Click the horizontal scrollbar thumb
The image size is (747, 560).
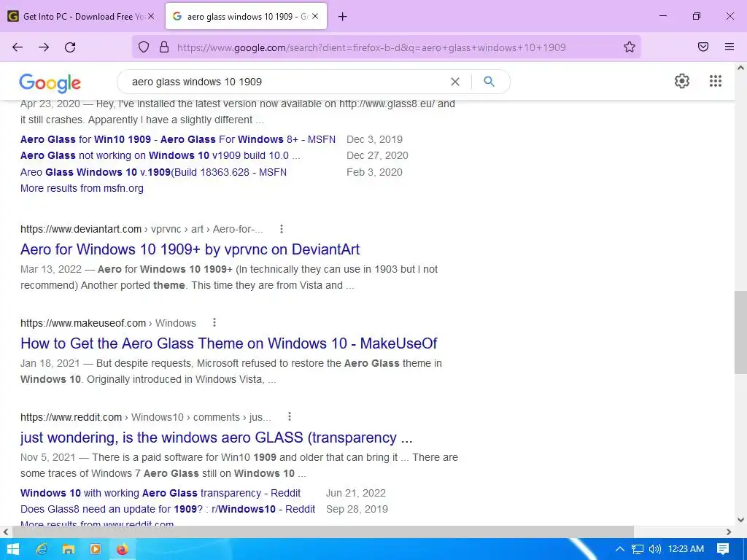pyautogui.click(x=323, y=532)
